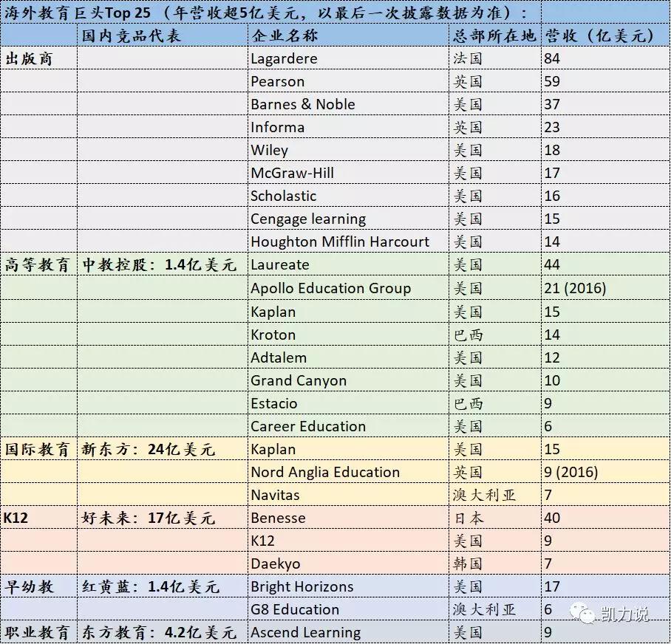Select Grand Canyon's revenue value 10
This screenshot has height=644, width=671.
click(x=552, y=380)
